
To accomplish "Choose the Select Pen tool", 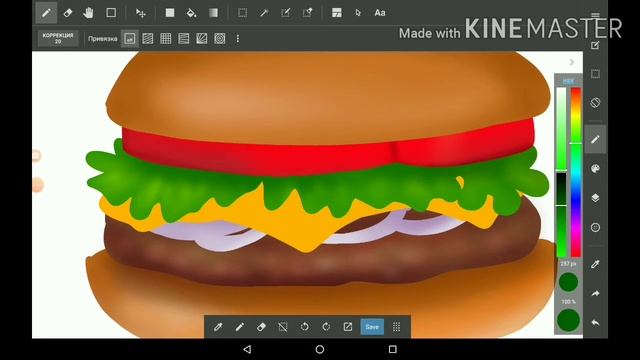I will pos(286,13).
